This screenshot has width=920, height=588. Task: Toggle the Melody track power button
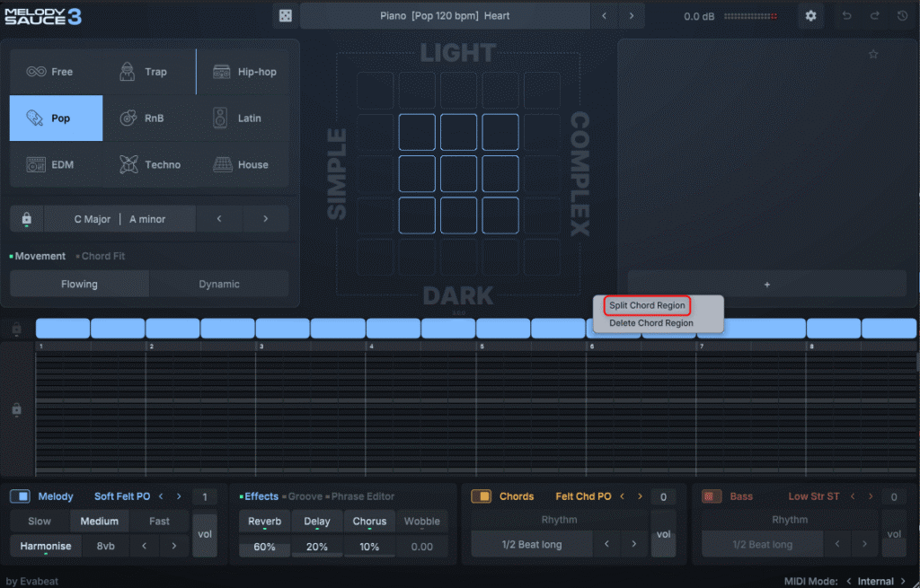(x=20, y=496)
